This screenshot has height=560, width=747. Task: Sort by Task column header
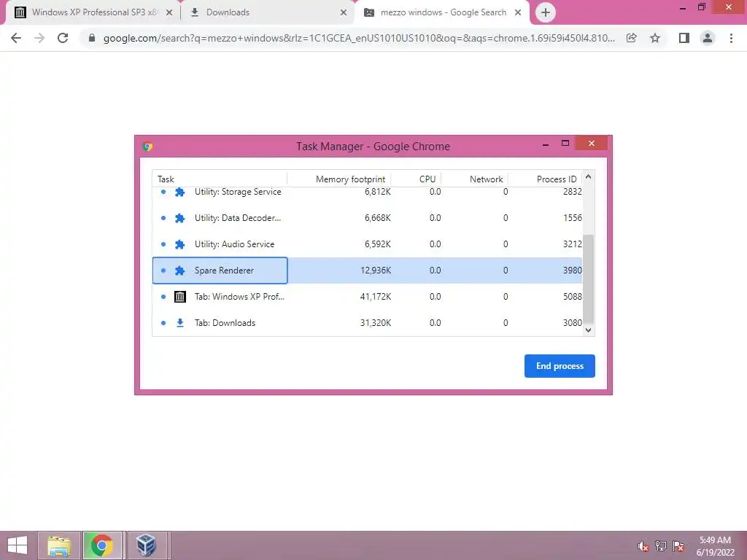[x=220, y=179]
